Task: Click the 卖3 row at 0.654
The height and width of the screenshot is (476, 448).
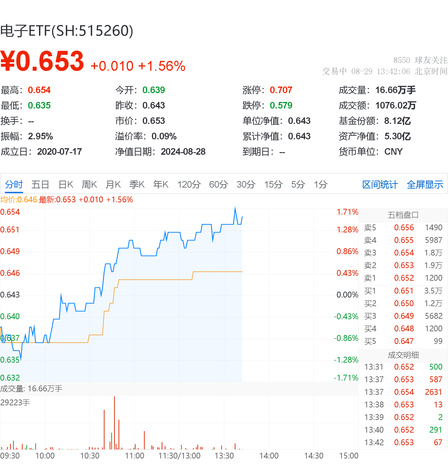Action: tap(403, 253)
